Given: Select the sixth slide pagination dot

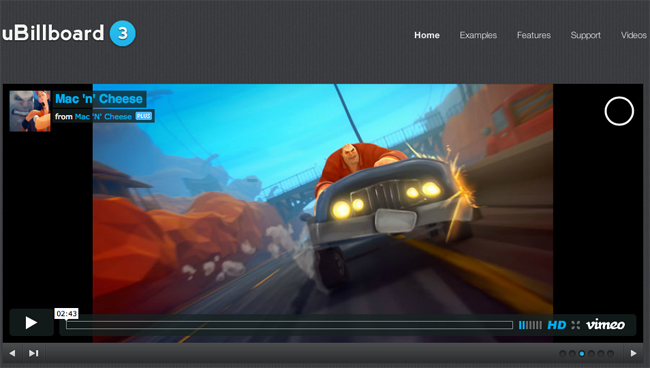Looking at the screenshot, I should coord(610,353).
